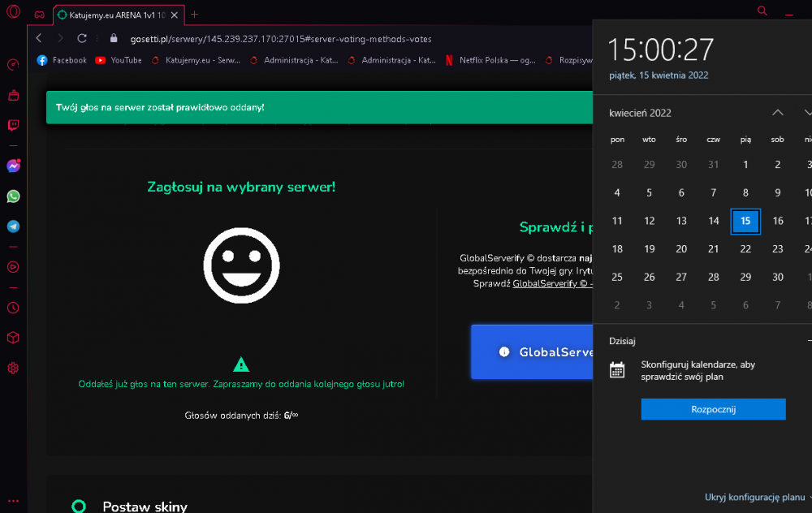This screenshot has width=812, height=513.
Task: Reload the current page
Action: [x=82, y=38]
